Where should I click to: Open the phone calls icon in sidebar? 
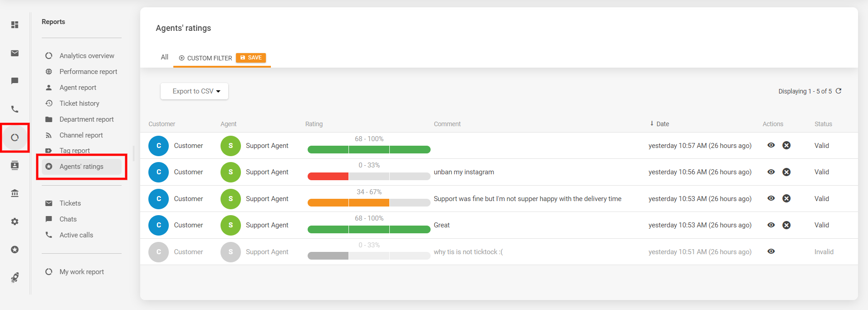pyautogui.click(x=15, y=109)
